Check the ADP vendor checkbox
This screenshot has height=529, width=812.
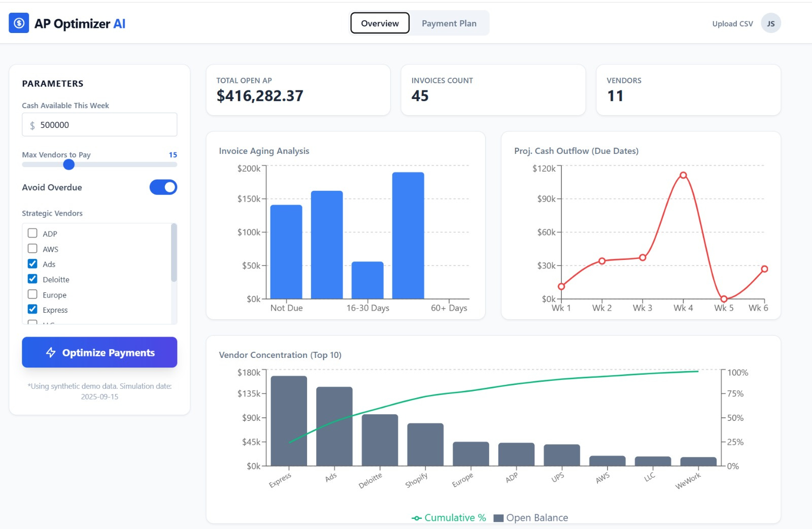click(x=32, y=233)
